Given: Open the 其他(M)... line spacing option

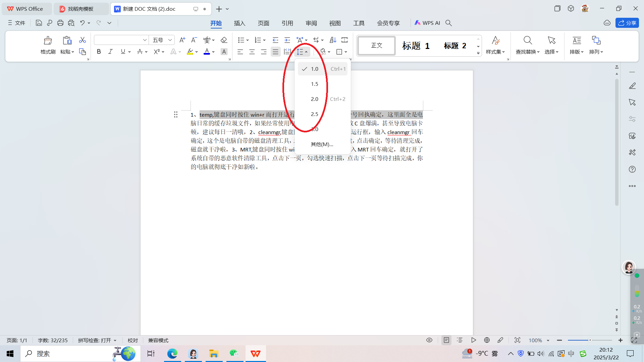Looking at the screenshot, I should (322, 144).
